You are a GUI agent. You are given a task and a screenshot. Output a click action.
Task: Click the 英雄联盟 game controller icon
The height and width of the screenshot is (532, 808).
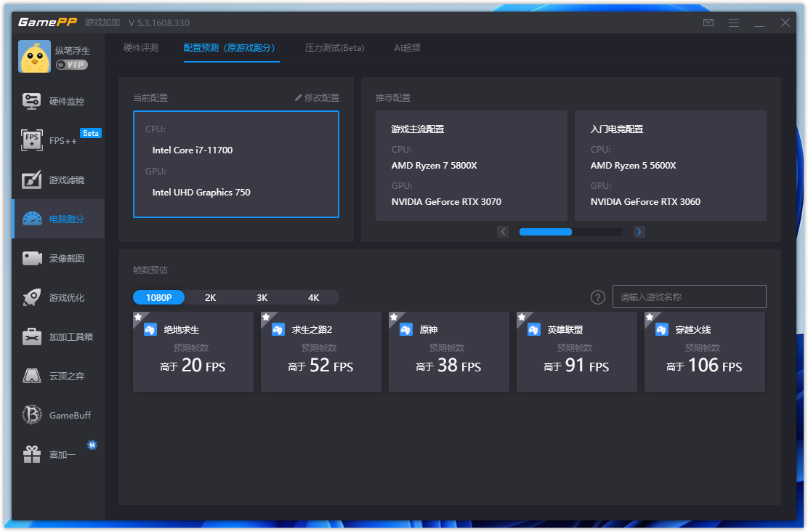[533, 329]
